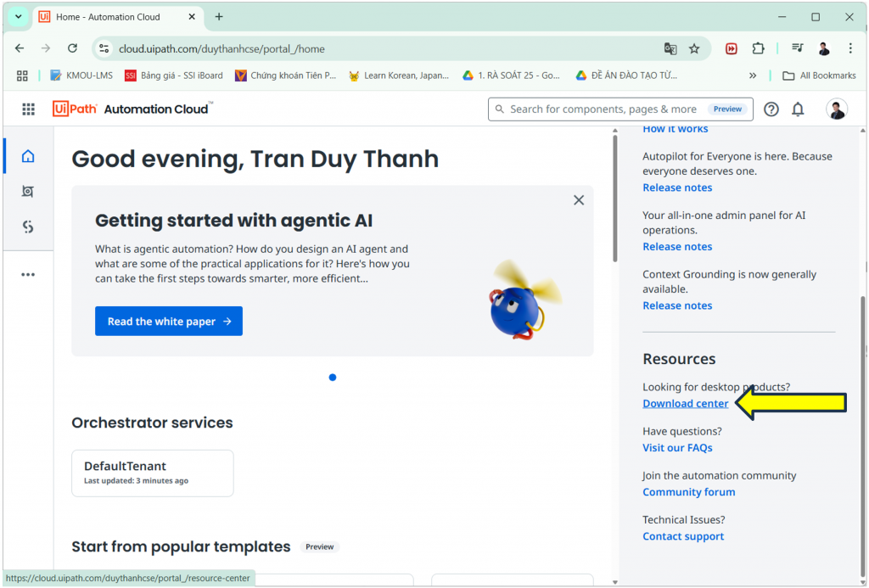The width and height of the screenshot is (869, 588).
Task: Go to Home in the left sidebar
Action: pos(28,156)
